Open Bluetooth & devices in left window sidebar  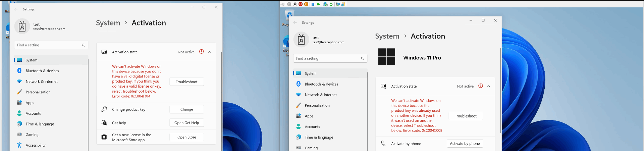tap(51, 71)
